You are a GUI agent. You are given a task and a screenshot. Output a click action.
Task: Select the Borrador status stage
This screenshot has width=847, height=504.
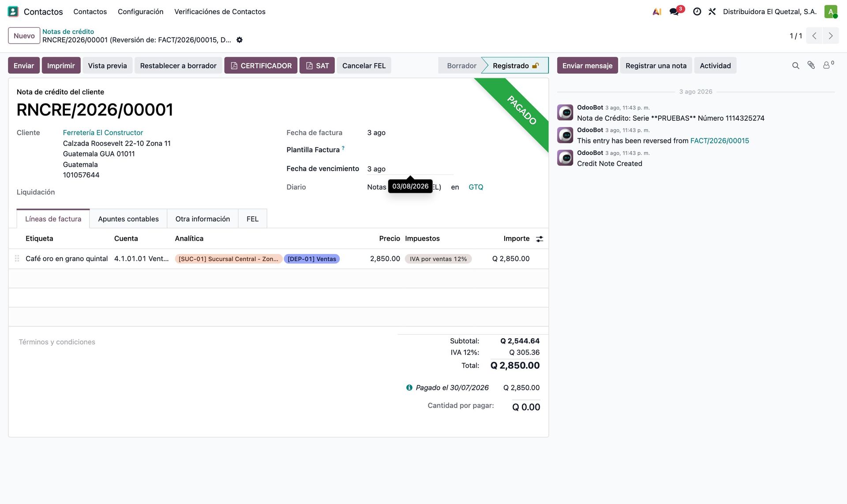pyautogui.click(x=461, y=66)
